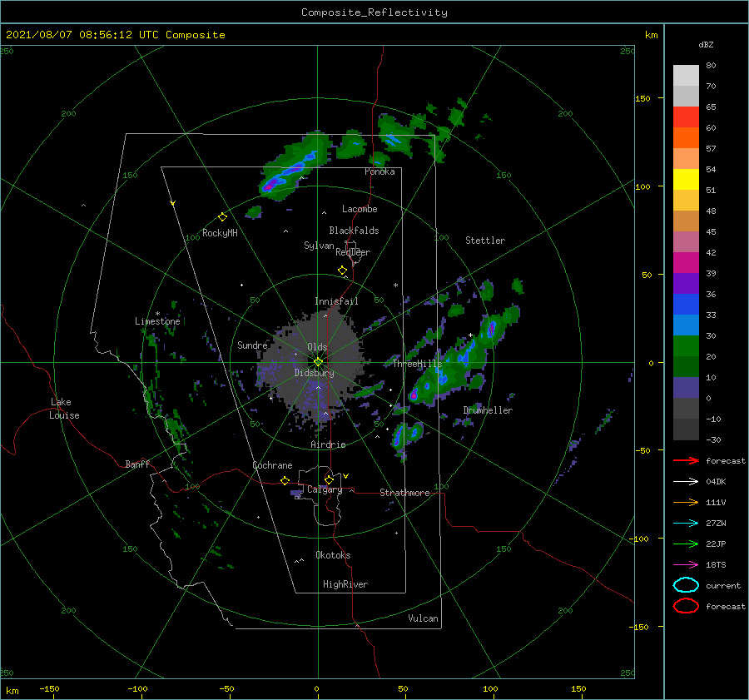Click the Airdrie city label

[328, 444]
